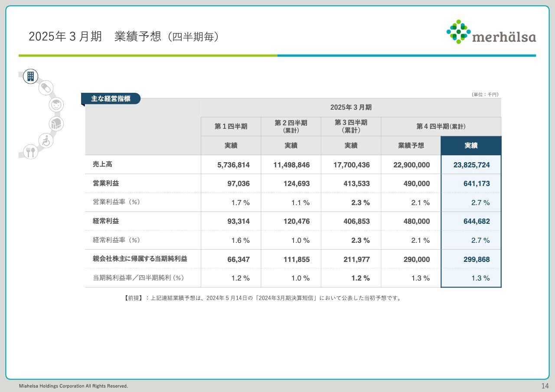555x392 pixels.
Task: Click the 親会社株主に帰属する当期純利益 label
Action: pos(140,259)
